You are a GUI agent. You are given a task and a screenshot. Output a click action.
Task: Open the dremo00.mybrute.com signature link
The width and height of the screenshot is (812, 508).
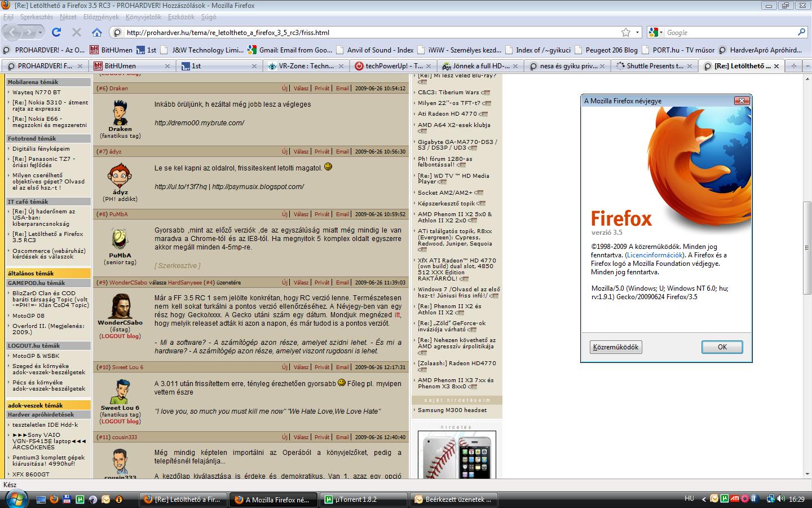(x=200, y=122)
